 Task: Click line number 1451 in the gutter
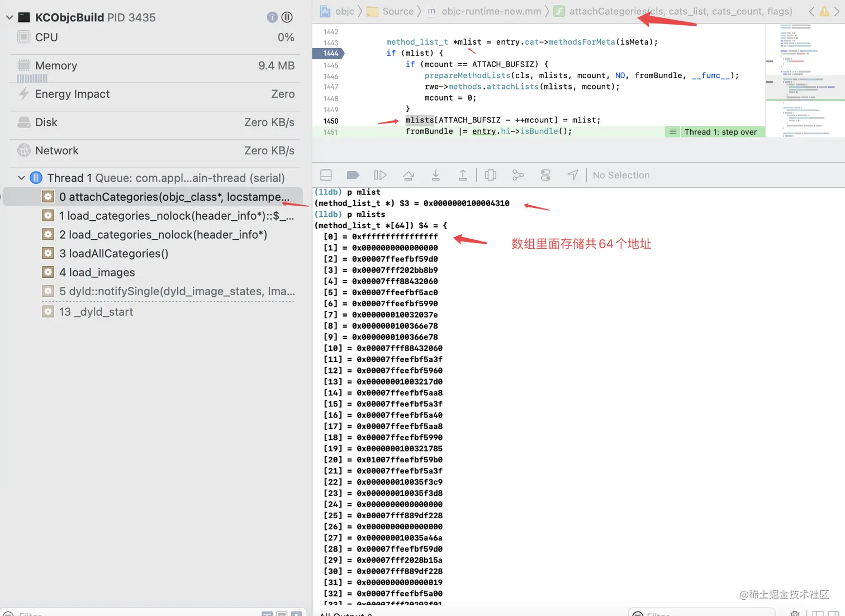coord(331,132)
